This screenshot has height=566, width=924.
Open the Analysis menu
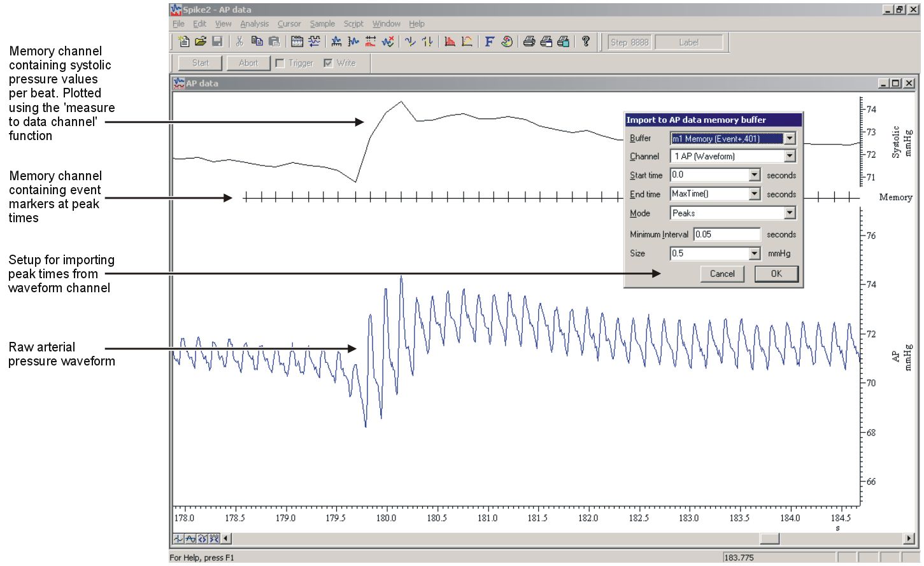point(254,24)
